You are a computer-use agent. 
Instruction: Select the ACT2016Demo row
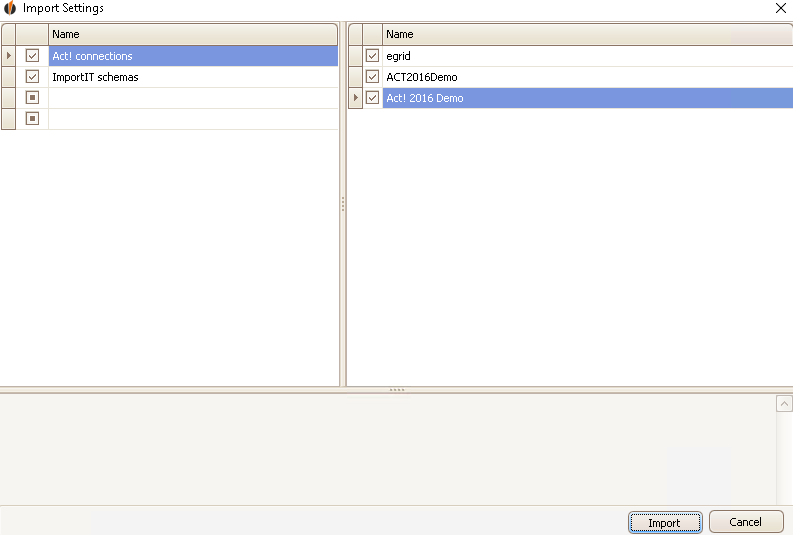(588, 77)
